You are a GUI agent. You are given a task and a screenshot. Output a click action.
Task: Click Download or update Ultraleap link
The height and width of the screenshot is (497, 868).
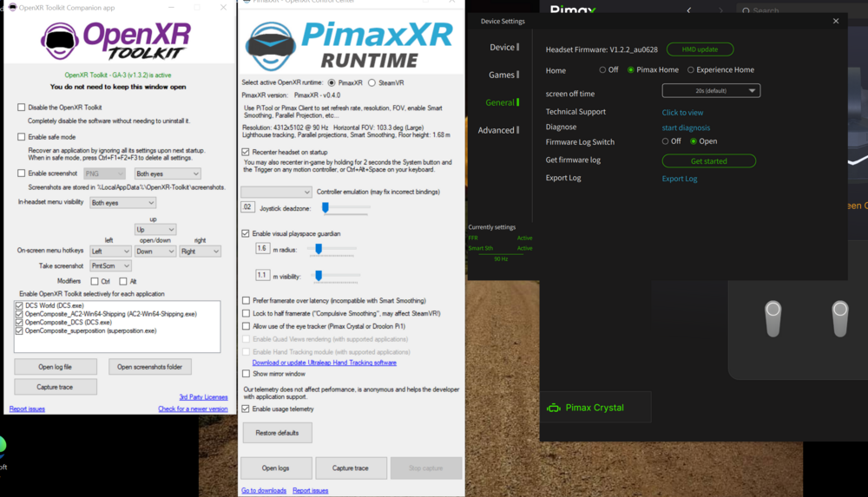coord(325,363)
